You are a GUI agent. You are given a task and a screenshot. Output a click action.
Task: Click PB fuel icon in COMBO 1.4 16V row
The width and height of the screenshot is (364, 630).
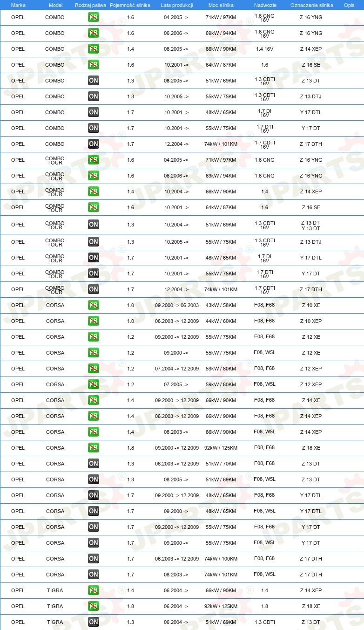click(x=93, y=49)
